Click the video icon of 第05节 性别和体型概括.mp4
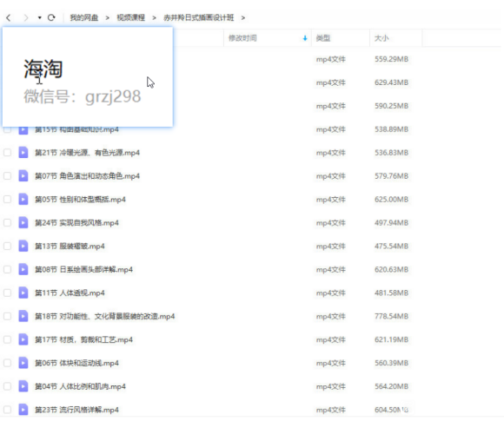This screenshot has width=504, height=421. tap(23, 200)
